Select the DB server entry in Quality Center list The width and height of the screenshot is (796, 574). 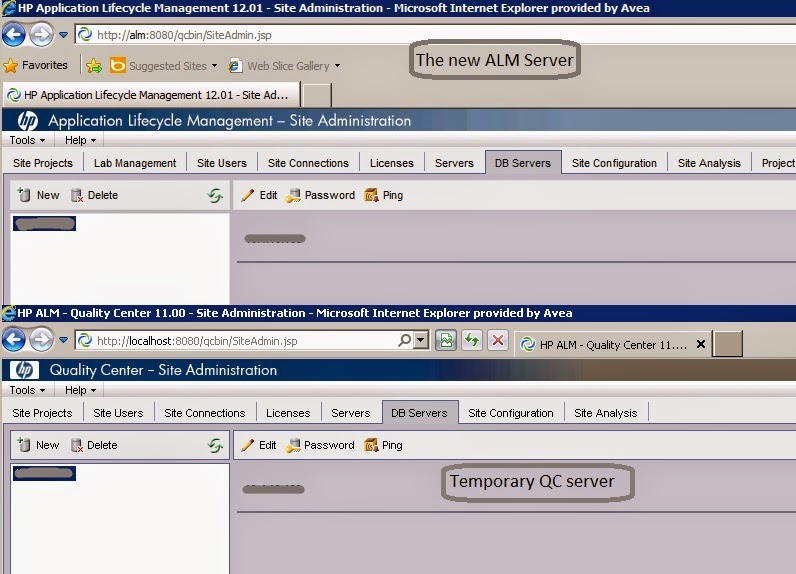click(x=44, y=473)
